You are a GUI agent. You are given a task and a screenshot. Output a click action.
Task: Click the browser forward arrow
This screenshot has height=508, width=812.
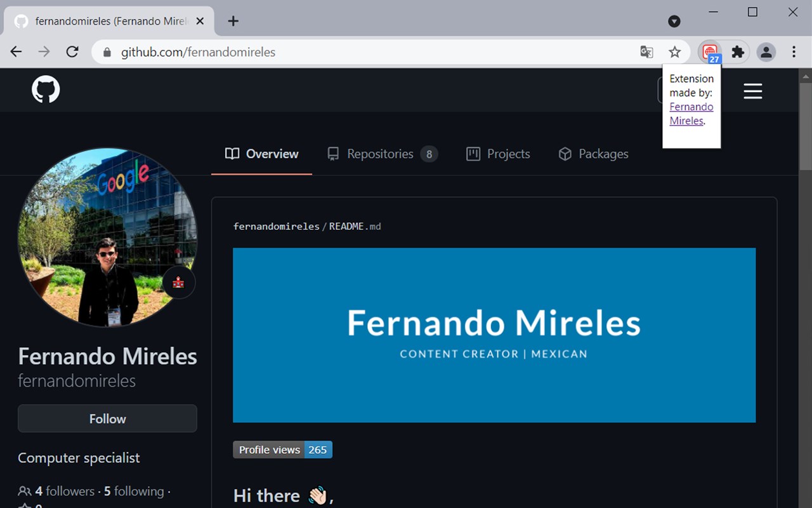pyautogui.click(x=44, y=52)
